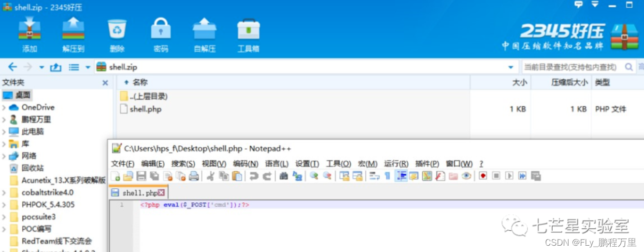The width and height of the screenshot is (644, 252).
Task: Click Notepad++ Find binoculars icon
Action: 284,176
